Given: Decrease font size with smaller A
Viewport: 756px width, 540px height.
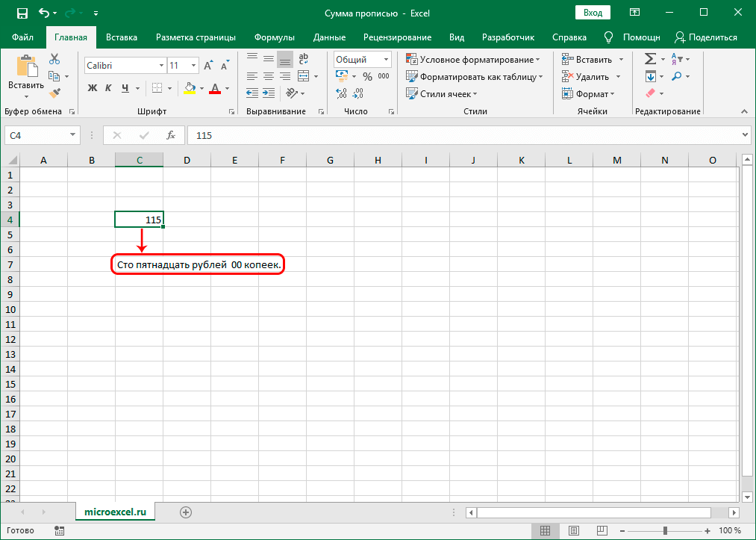Looking at the screenshot, I should pos(225,66).
